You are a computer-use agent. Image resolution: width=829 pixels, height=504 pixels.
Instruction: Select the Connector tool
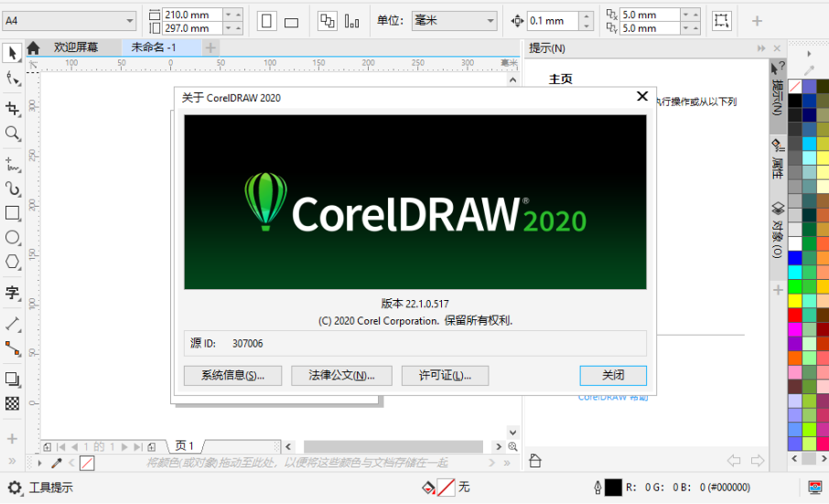(12, 349)
